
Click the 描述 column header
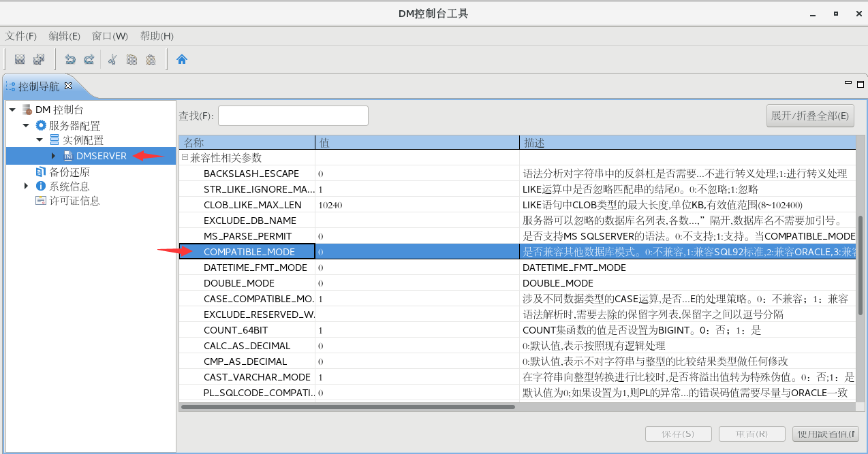(687, 143)
